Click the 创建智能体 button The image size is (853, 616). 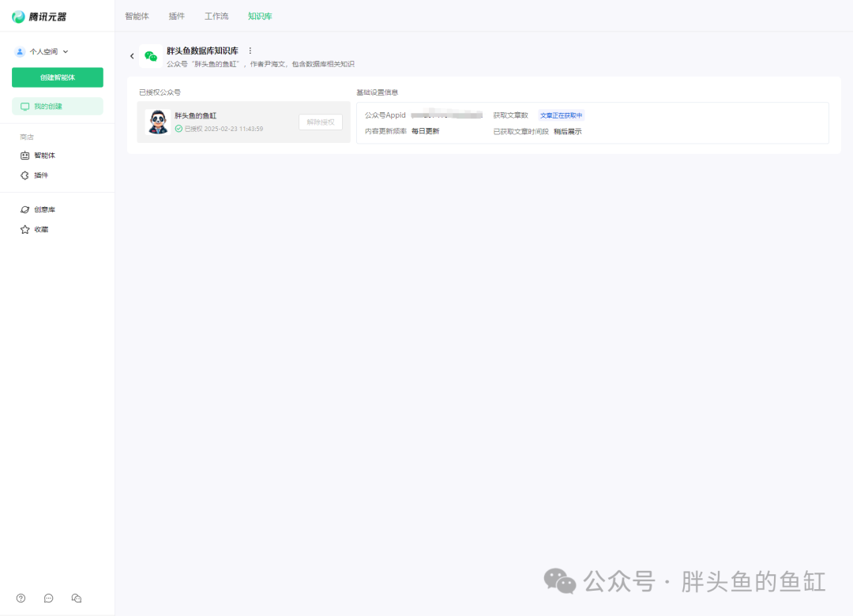[x=58, y=77]
